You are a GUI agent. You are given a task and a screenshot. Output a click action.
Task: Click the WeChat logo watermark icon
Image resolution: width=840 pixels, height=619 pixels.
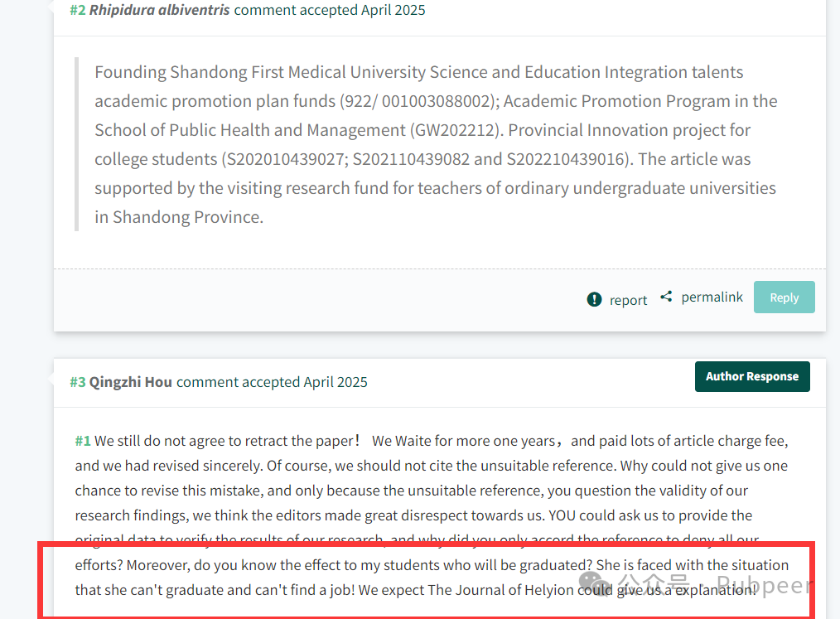pyautogui.click(x=595, y=583)
